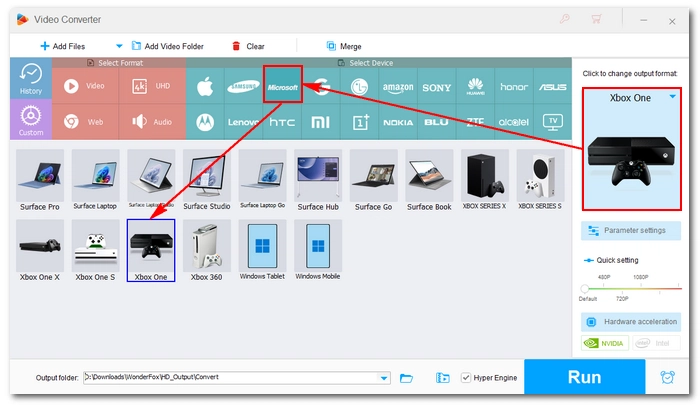
Task: Select the Xbox 360 device
Action: (207, 251)
